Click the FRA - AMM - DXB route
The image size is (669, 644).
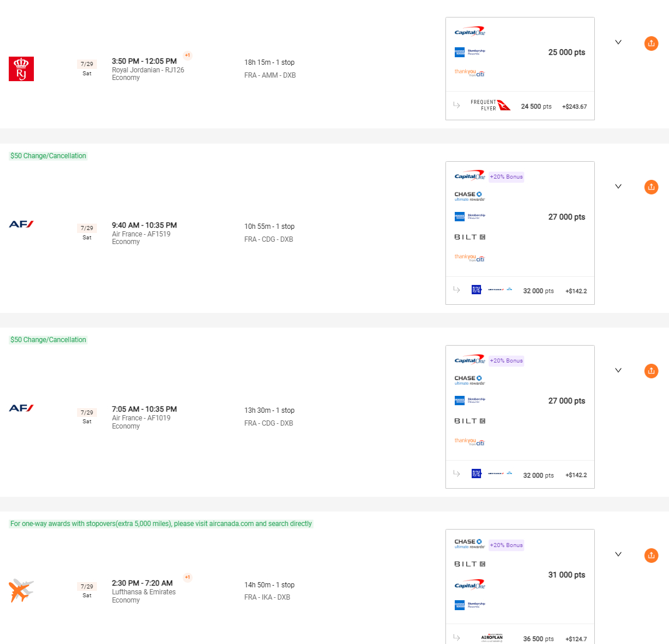point(270,75)
